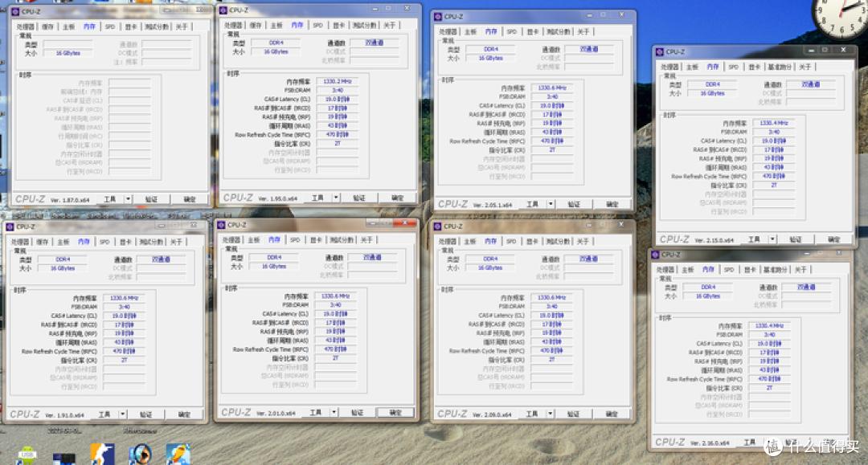Click Row Refresh Cycle Time value in CPU-Z 2.09.0
Screen dimensions: 868x465
551,350
